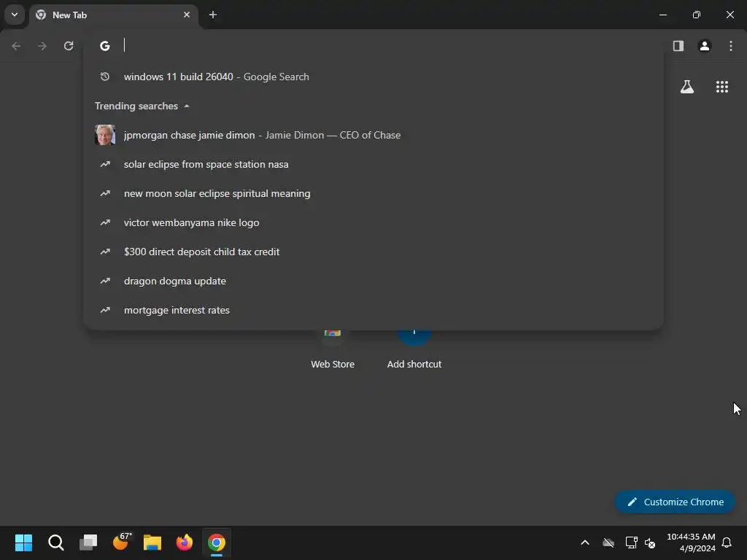Open Chrome side panel
747x560 pixels.
[678, 46]
